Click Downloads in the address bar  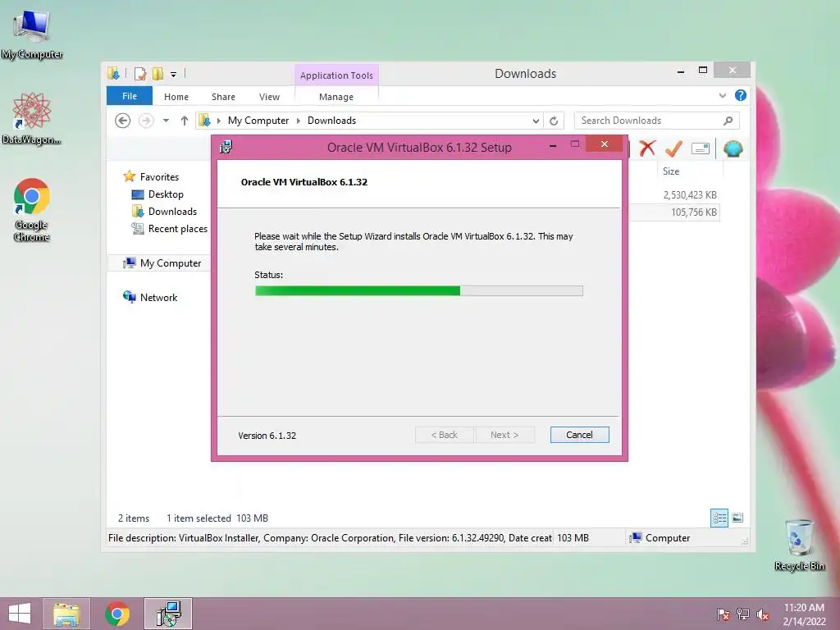[331, 121]
